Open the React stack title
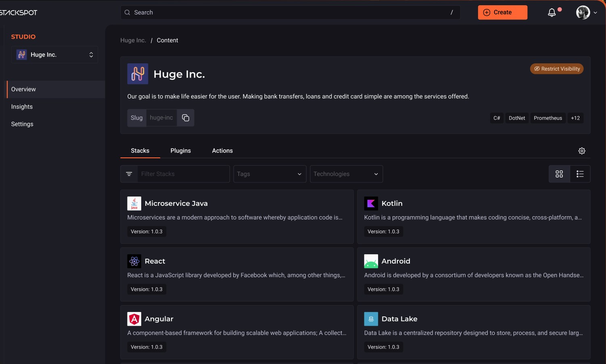The image size is (606, 364). point(155,261)
